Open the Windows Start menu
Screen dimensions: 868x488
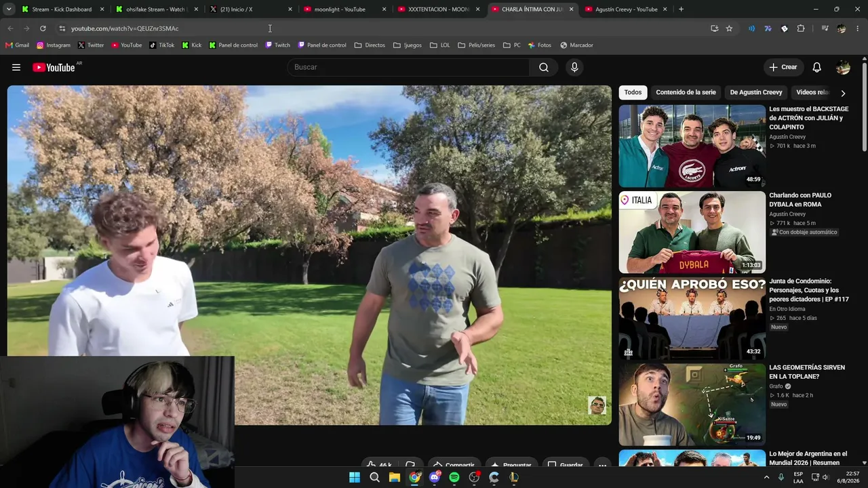tap(355, 477)
